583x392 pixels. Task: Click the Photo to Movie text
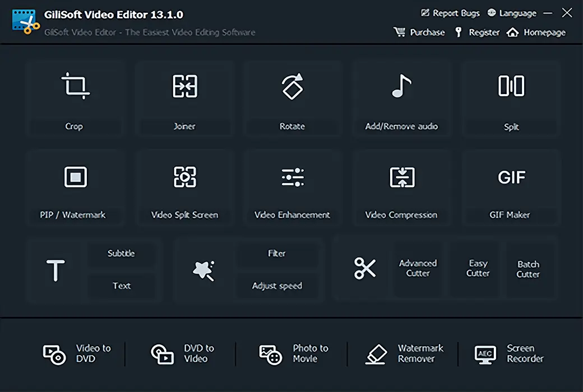tap(311, 353)
